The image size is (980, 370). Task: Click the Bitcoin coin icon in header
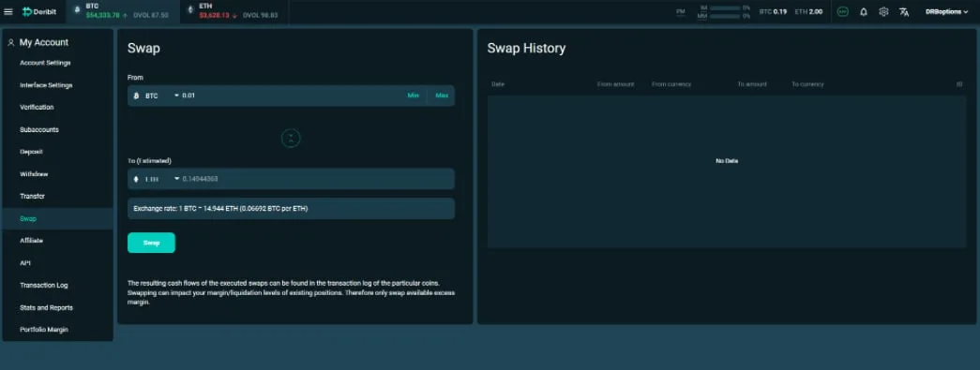78,10
